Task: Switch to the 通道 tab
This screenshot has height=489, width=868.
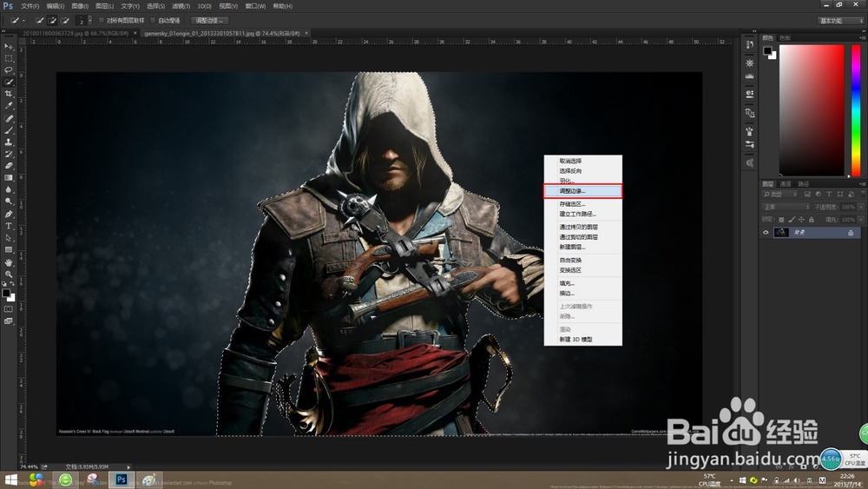Action: click(786, 184)
